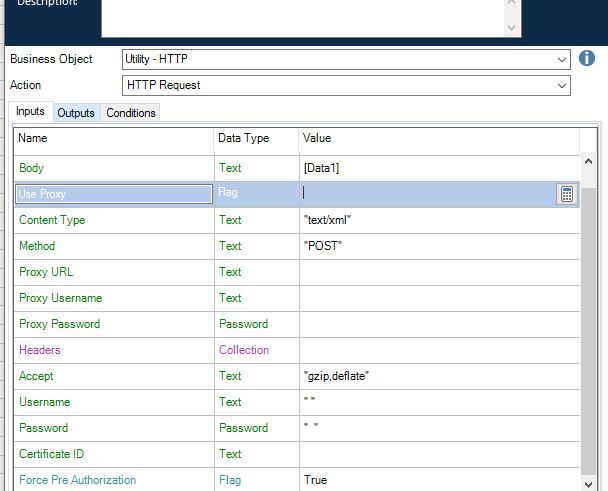Select the Method value "POST"
This screenshot has height=491, width=608.
coord(323,246)
